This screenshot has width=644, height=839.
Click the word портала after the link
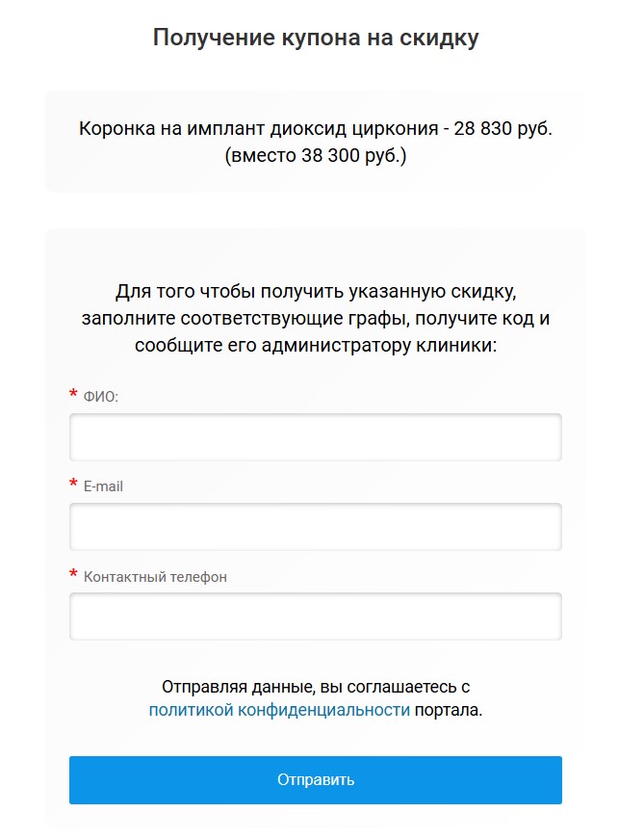pyautogui.click(x=447, y=711)
